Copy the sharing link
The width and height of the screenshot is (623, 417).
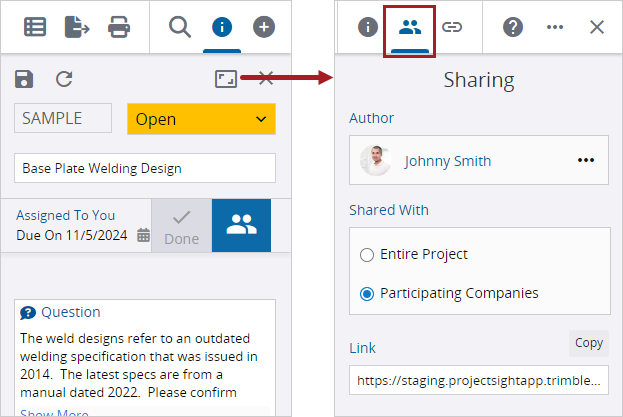589,343
